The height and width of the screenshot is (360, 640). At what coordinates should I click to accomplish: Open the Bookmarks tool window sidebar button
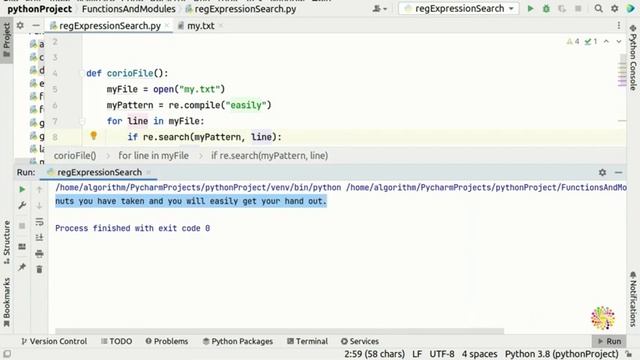click(x=7, y=302)
